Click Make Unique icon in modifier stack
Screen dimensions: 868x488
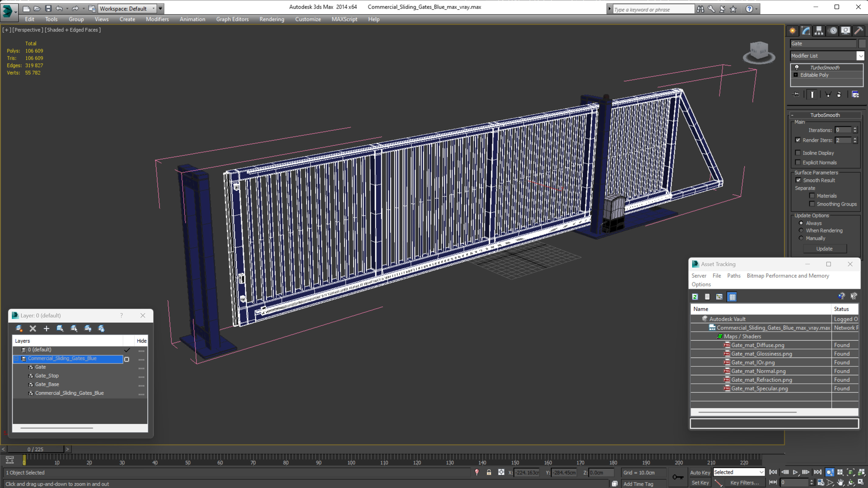tap(828, 95)
